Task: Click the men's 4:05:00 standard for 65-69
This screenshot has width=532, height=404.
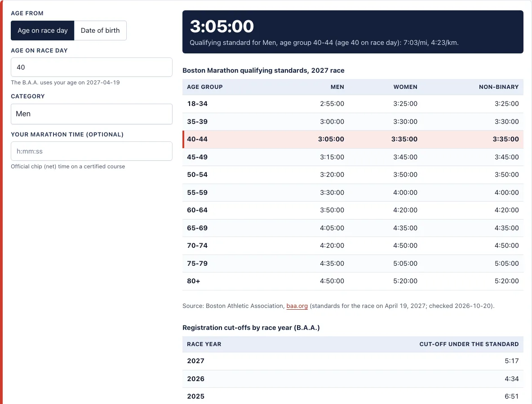Action: click(x=332, y=228)
